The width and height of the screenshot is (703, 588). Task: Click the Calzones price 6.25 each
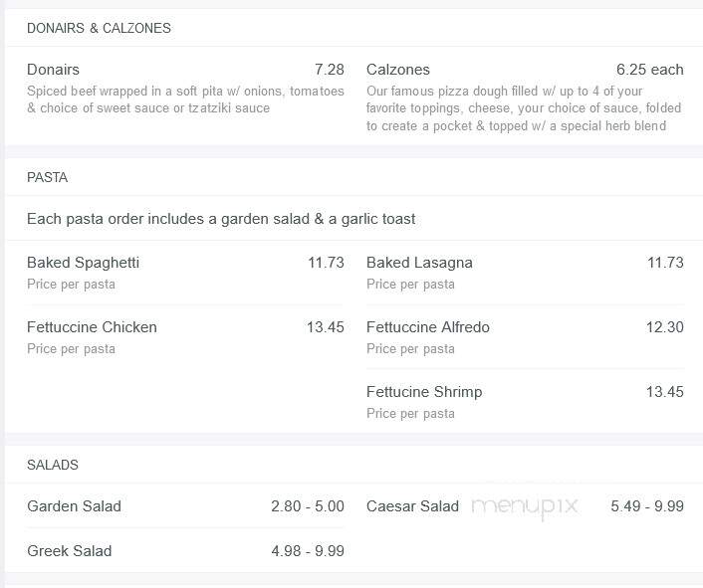[x=649, y=70]
